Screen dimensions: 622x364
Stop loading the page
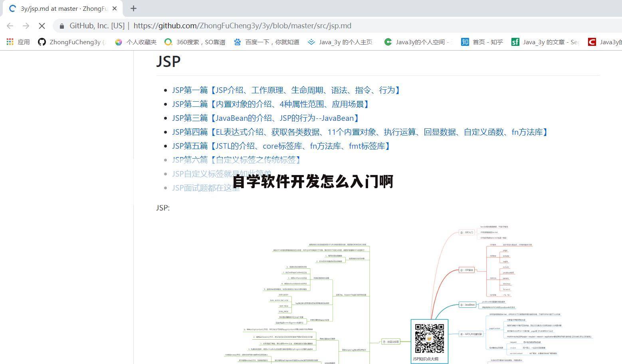coord(42,26)
